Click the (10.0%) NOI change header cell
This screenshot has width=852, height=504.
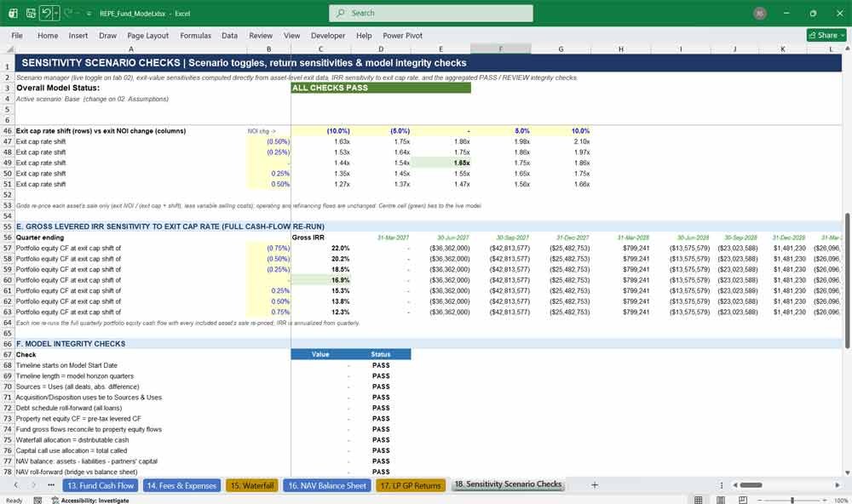321,131
